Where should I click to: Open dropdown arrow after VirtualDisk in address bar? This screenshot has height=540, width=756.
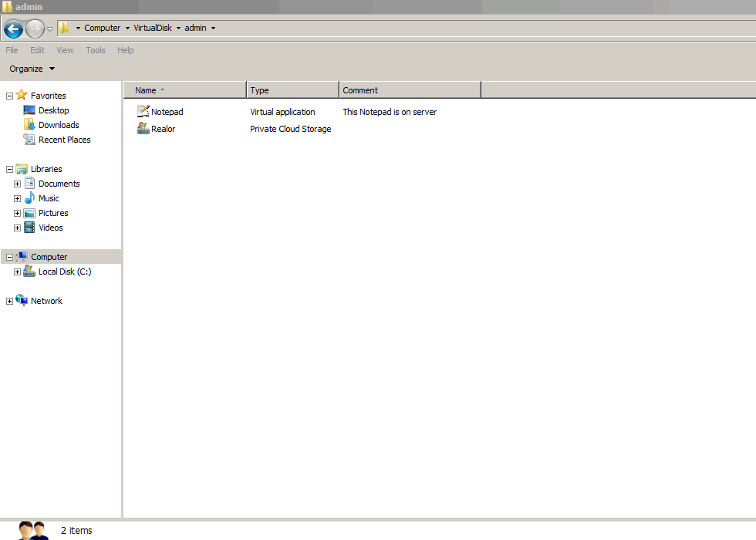(178, 29)
